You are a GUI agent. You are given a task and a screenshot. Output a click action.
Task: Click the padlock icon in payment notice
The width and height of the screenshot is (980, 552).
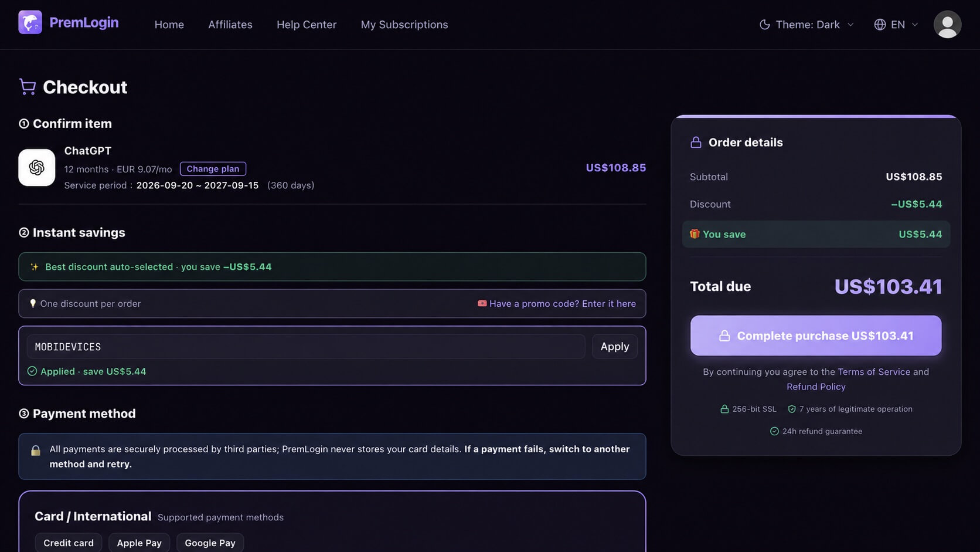pyautogui.click(x=36, y=450)
